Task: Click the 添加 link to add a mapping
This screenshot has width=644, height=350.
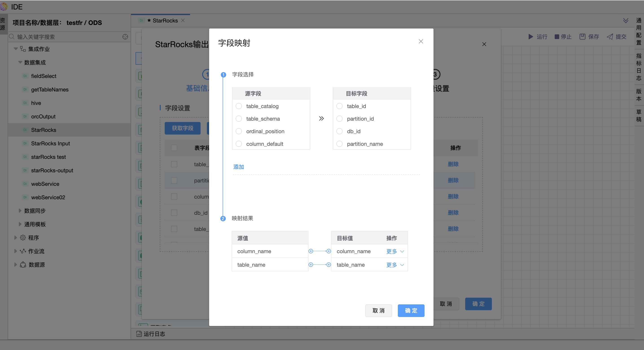Action: point(238,167)
